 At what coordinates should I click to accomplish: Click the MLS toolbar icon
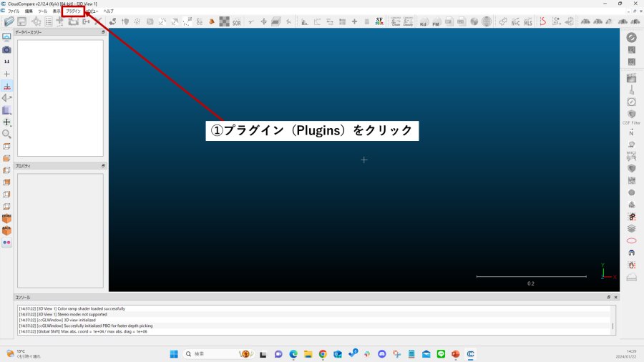click(x=528, y=21)
